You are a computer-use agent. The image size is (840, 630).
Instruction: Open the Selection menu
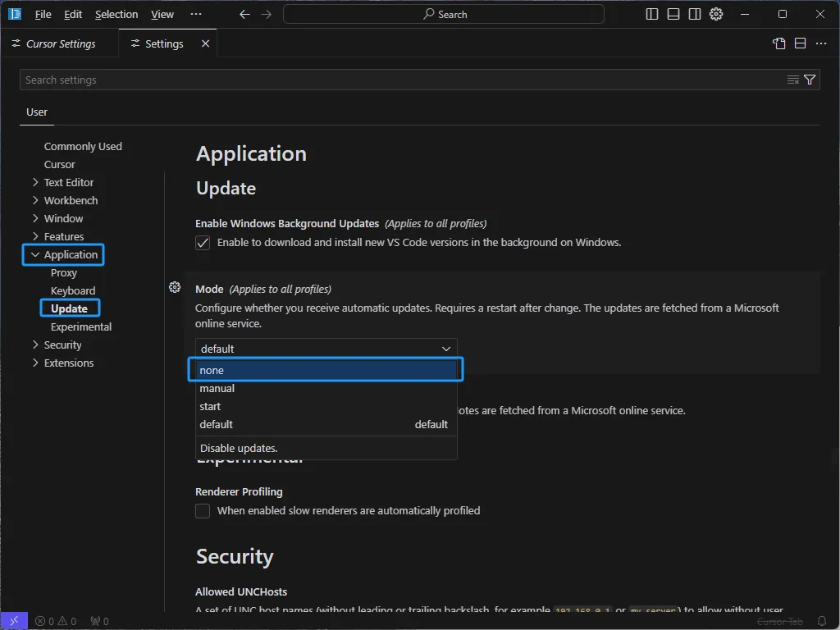click(116, 15)
